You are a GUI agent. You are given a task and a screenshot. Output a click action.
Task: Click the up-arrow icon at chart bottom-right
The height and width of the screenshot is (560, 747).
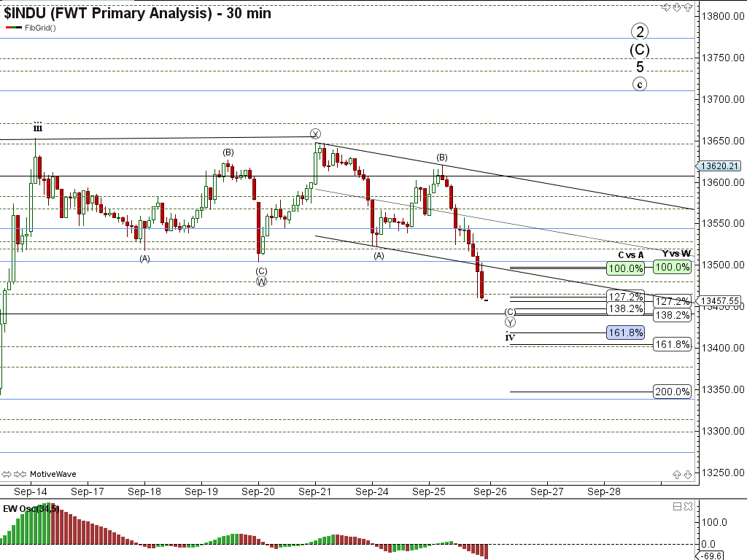(x=677, y=475)
